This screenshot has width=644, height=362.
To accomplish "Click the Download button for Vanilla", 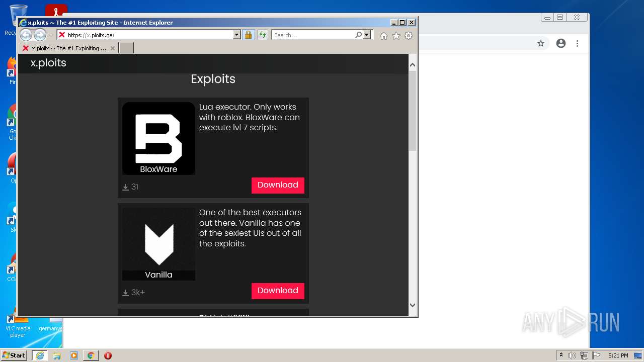I will click(x=278, y=291).
